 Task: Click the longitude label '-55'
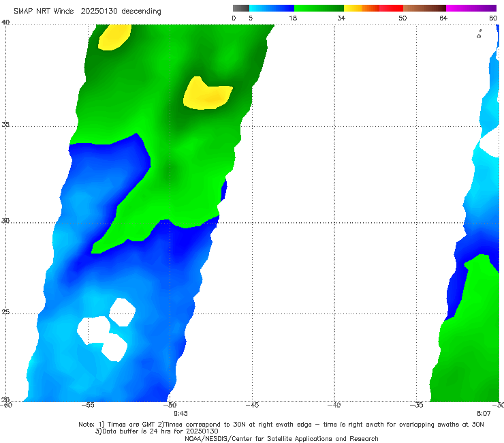tap(88, 405)
